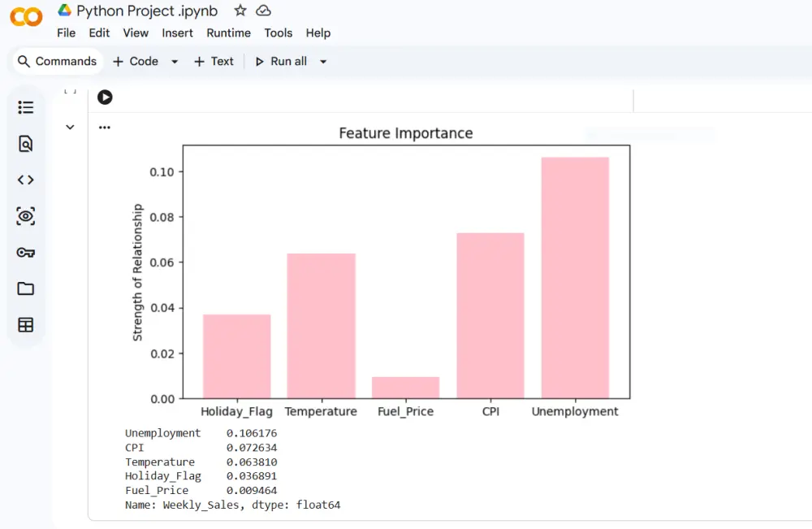Screen dimensions: 812x529
Task: Rename the notebook title field
Action: [x=146, y=11]
